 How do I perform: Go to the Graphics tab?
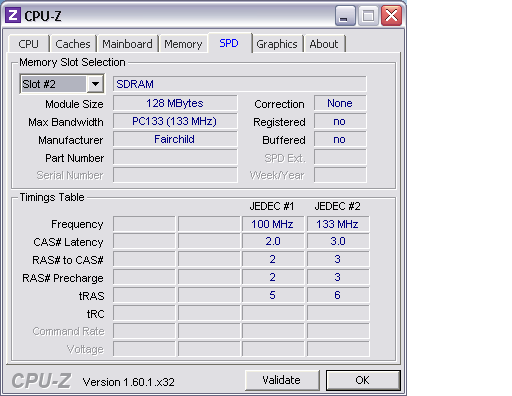coord(277,44)
